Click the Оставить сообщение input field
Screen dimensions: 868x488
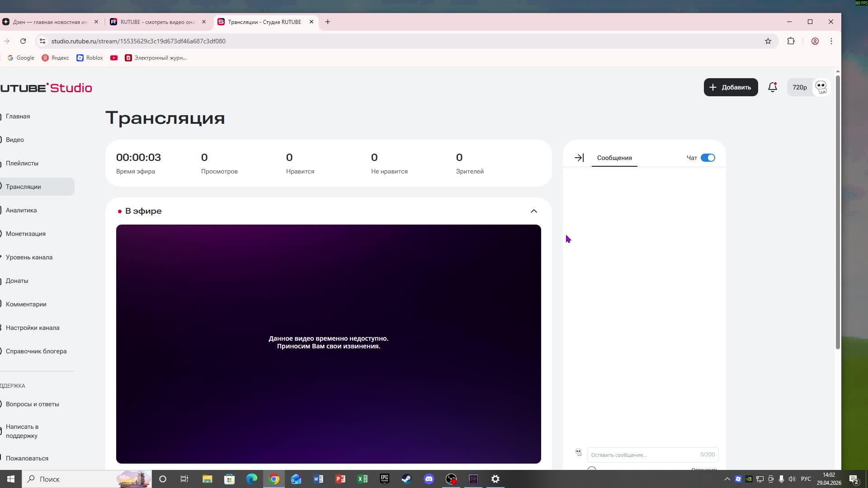click(642, 455)
